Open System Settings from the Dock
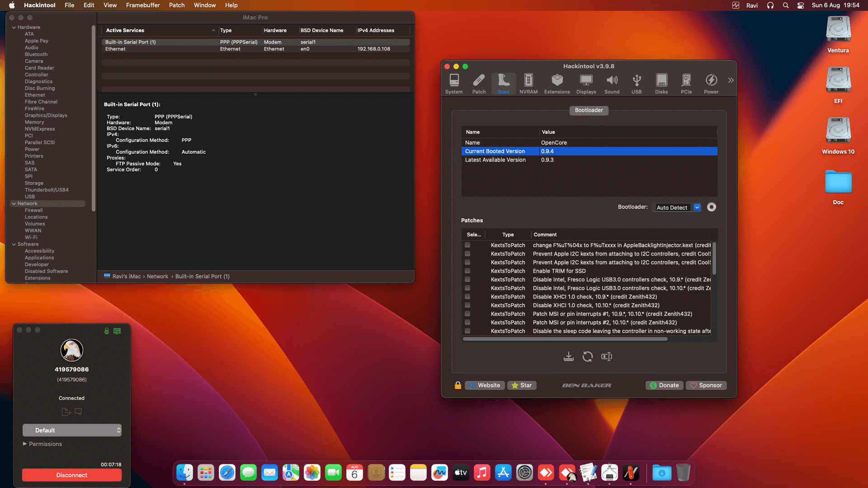This screenshot has width=868, height=488. [x=524, y=473]
